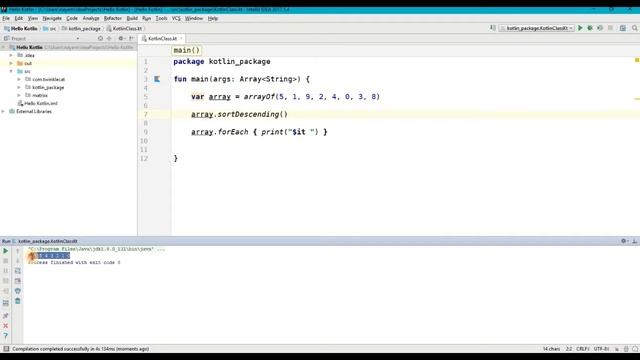
Task: Close the Run panel with red X
Action: point(6,326)
